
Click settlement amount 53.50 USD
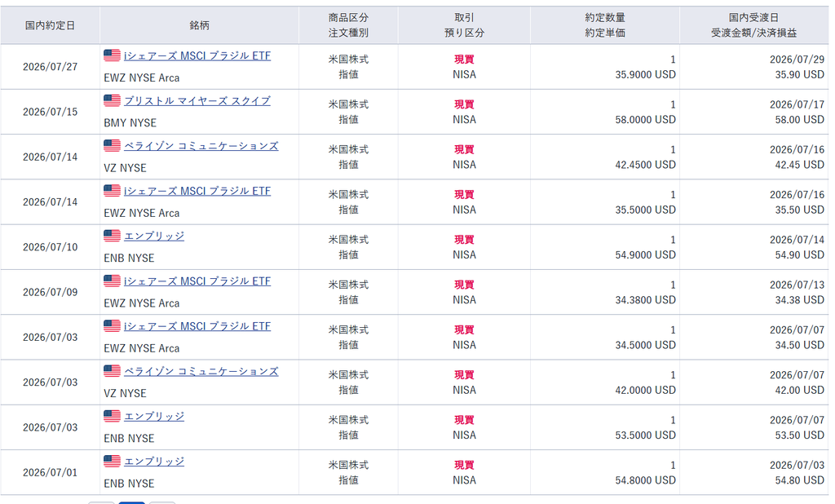[799, 435]
